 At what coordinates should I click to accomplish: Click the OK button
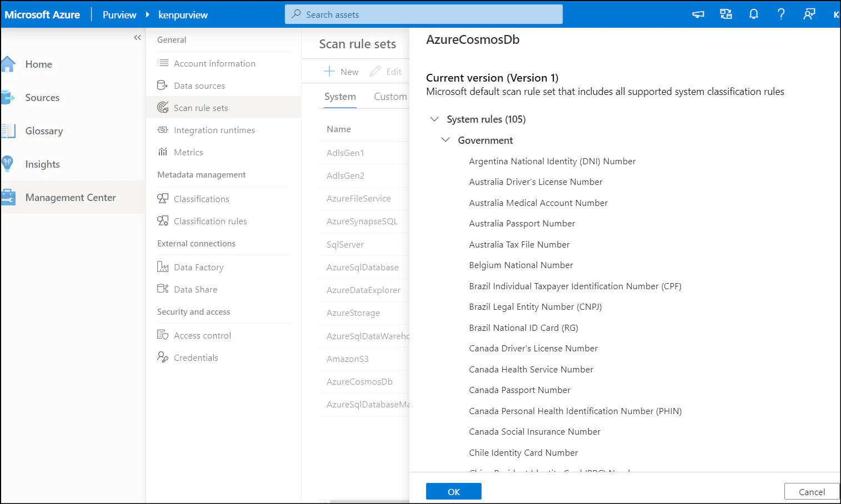point(454,492)
